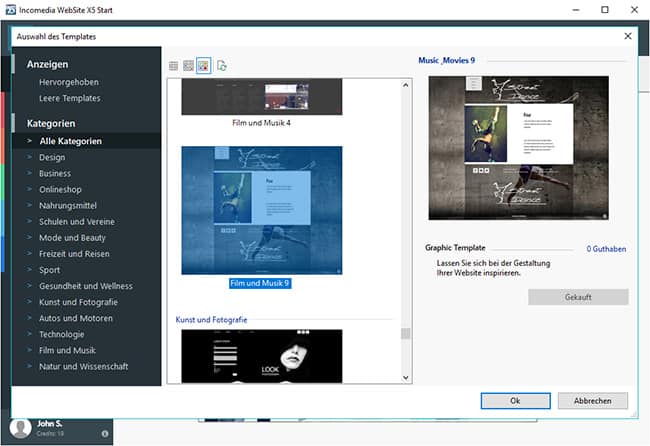The image size is (650, 446).
Task: Open the Gesundheit und Wellness category
Action: pos(86,286)
